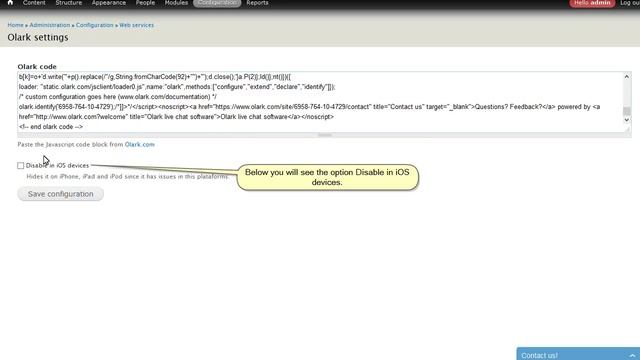The image size is (640, 360).
Task: Click 'Hides it on iPhone, iPad' description
Action: tap(128, 177)
